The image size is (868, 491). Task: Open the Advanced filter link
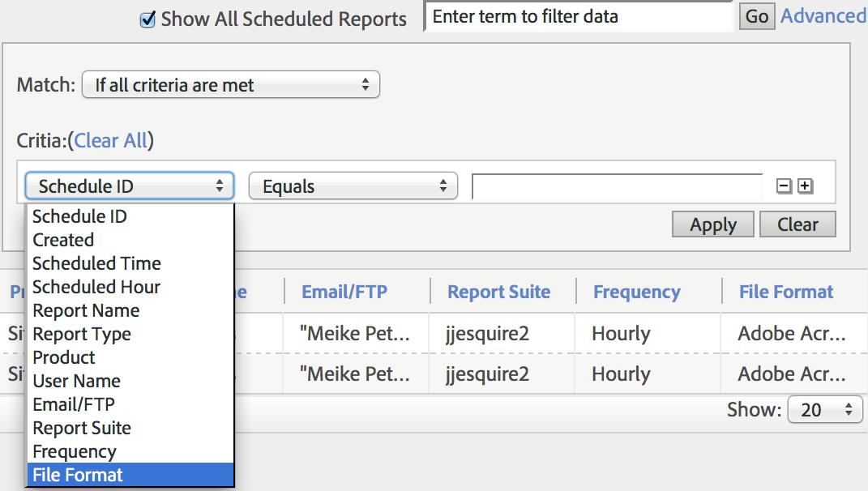tap(823, 16)
